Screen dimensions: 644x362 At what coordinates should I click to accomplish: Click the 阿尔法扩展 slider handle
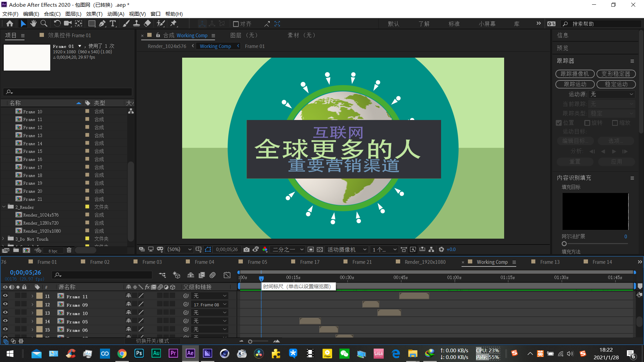tap(564, 244)
